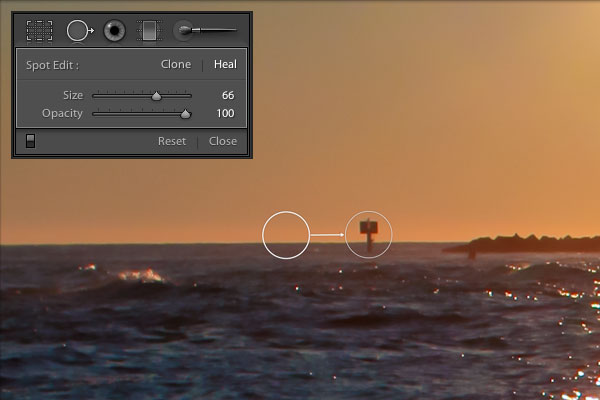Screen dimensions: 600x400
Task: Switch spot edit mode to Heal
Action: tap(225, 64)
